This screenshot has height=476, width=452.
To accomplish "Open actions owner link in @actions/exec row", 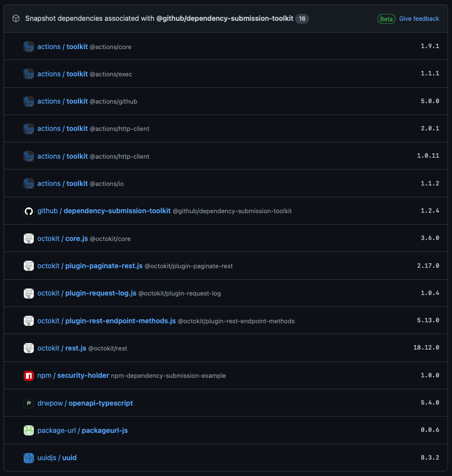I will click(49, 74).
